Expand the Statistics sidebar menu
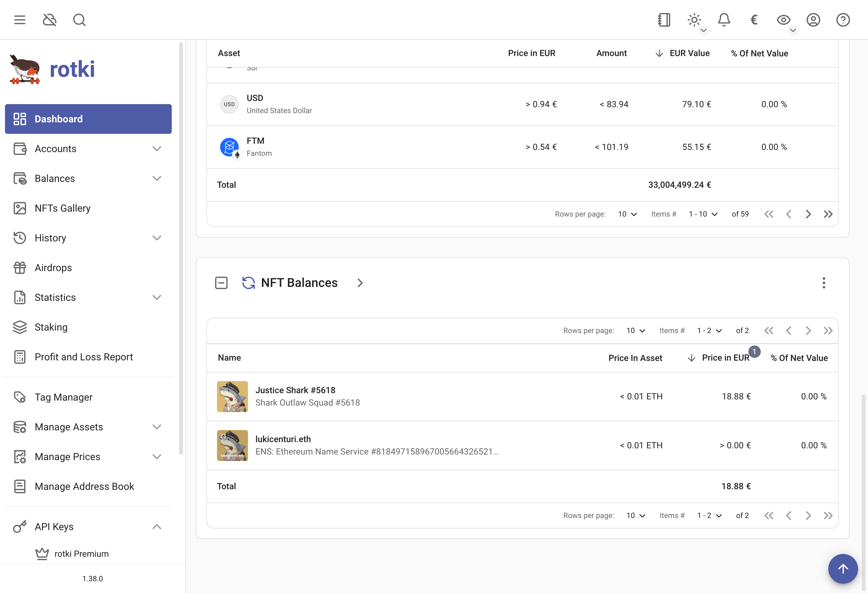868x593 pixels. click(88, 297)
